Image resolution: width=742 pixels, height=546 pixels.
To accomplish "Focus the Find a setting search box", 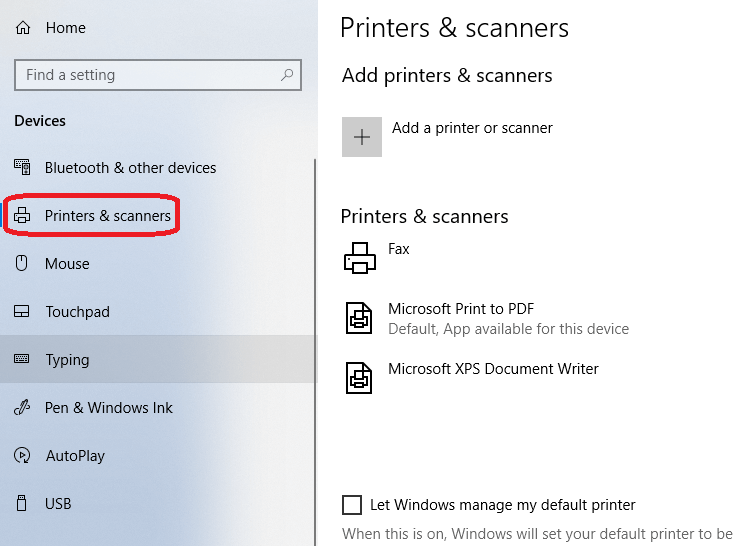I will click(158, 75).
